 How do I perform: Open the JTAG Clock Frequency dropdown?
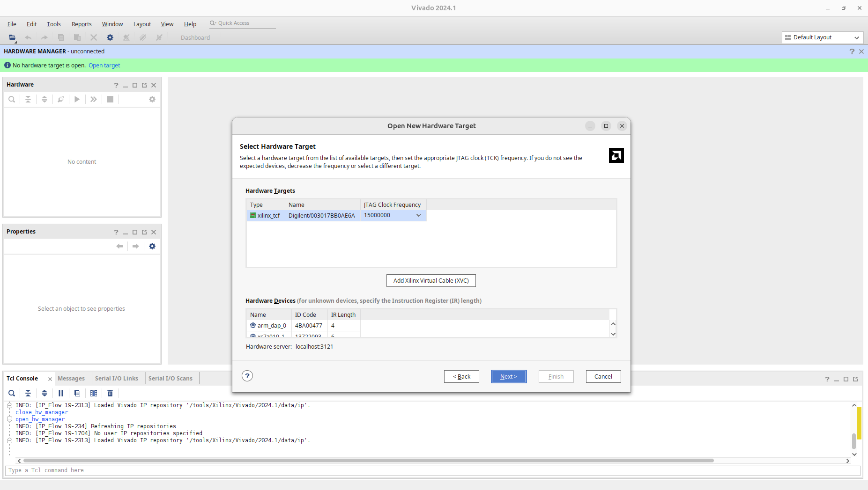tap(418, 215)
